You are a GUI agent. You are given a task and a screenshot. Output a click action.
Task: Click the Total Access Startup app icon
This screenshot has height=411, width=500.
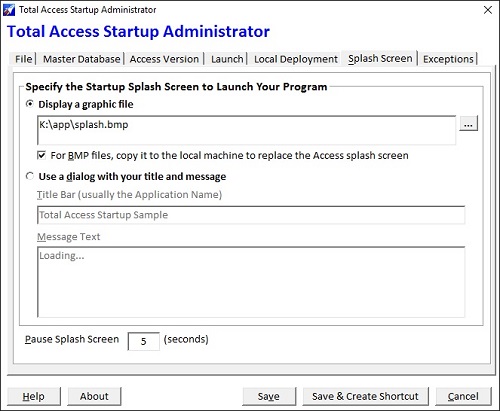click(x=9, y=10)
